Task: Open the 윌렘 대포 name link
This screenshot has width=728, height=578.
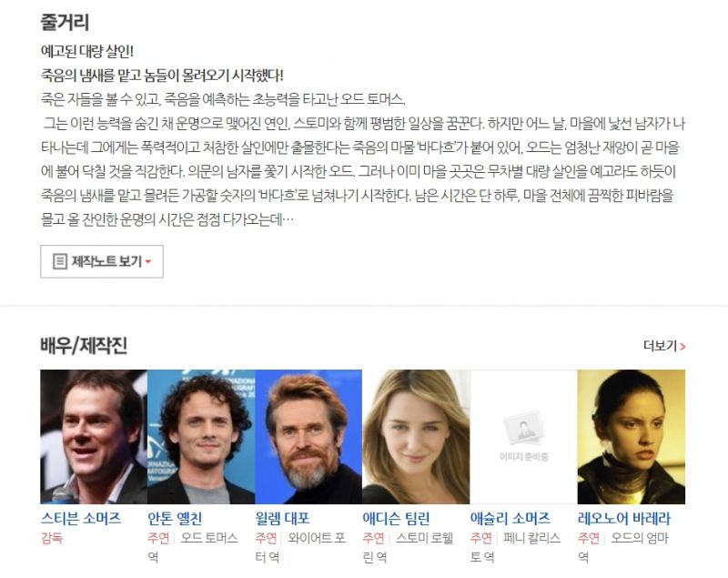Action: [x=282, y=518]
